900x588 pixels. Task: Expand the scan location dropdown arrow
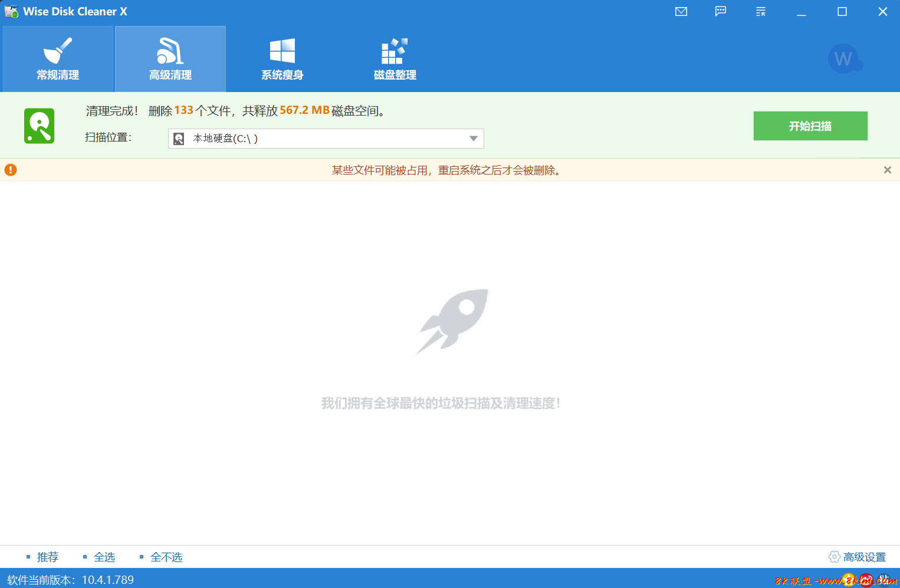(x=473, y=139)
